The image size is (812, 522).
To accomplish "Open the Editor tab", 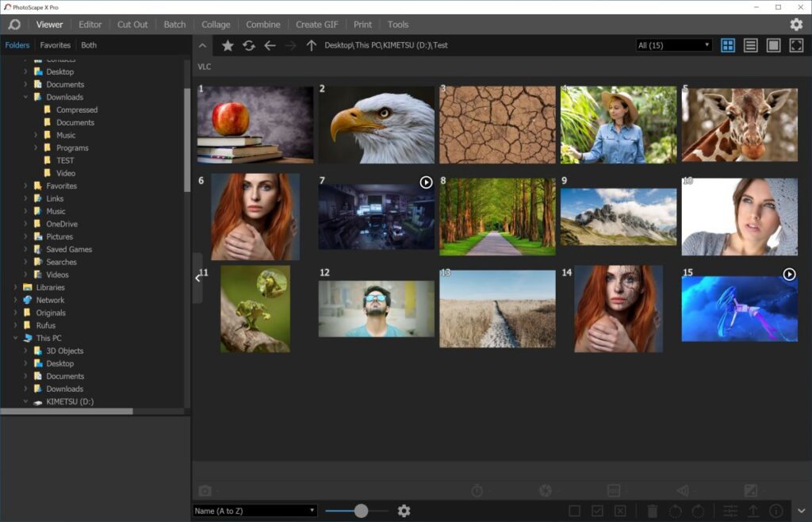I will point(90,25).
